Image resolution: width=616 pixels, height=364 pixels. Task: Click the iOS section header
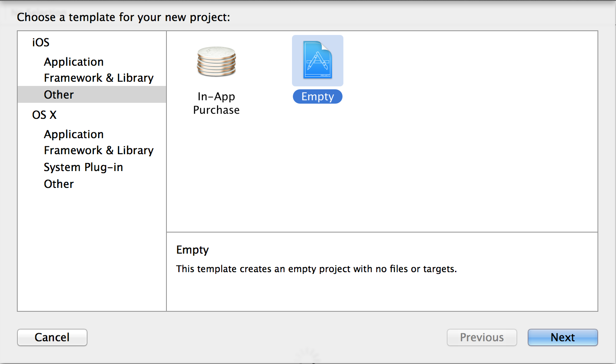click(41, 42)
